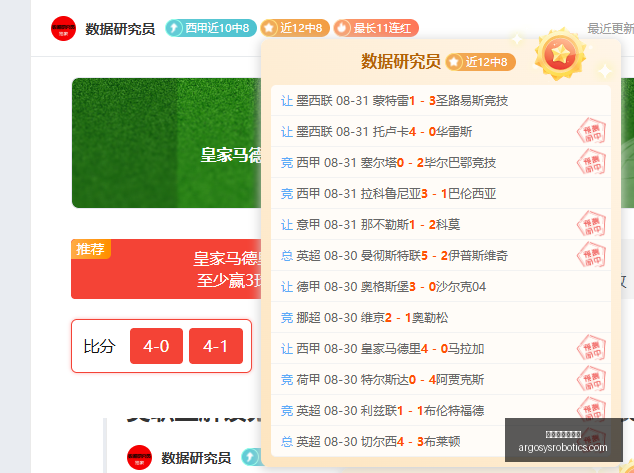Click the 数据研究员 avatar at the bottom
Screen dimensions: 634x473
click(139, 457)
